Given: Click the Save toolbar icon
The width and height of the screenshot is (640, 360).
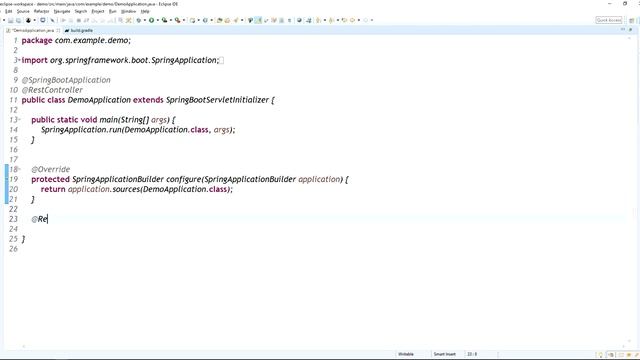Looking at the screenshot, I should (11, 20).
